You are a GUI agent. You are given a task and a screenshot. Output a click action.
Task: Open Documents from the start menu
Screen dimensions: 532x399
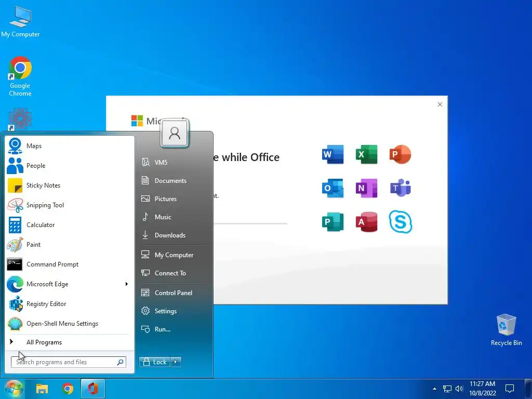click(173, 180)
